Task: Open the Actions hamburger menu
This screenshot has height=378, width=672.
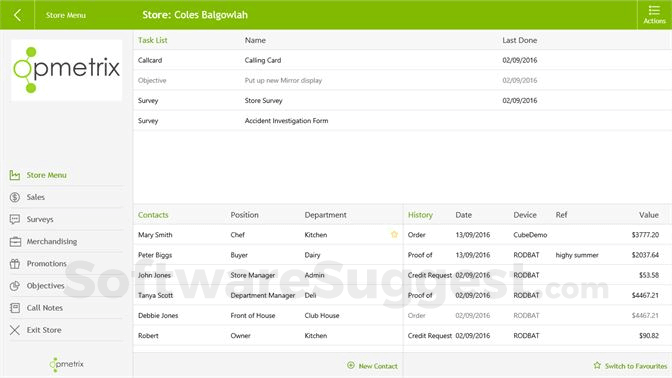Action: [654, 15]
